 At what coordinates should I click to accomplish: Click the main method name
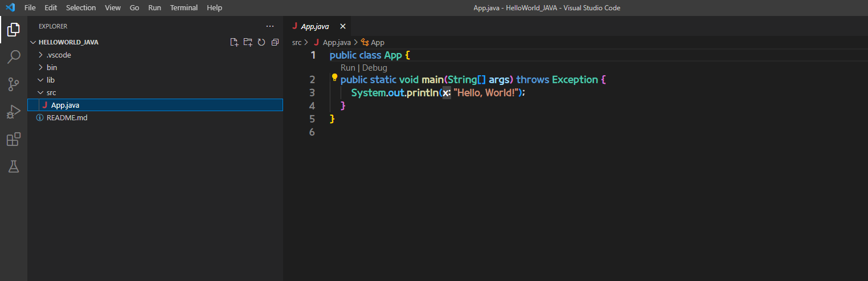pyautogui.click(x=432, y=80)
